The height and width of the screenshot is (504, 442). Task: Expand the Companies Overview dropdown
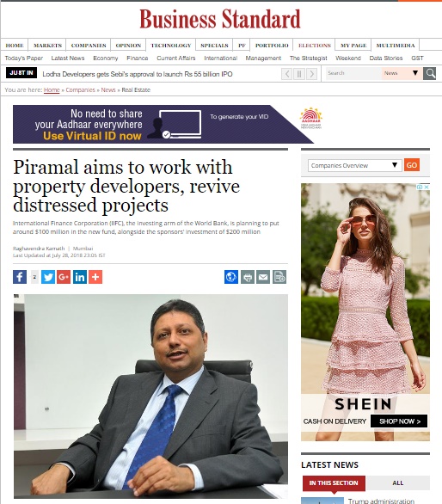pyautogui.click(x=355, y=165)
